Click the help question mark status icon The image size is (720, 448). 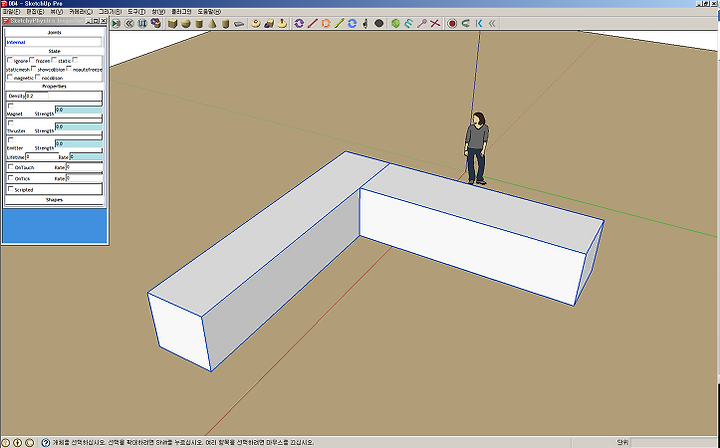tap(45, 443)
